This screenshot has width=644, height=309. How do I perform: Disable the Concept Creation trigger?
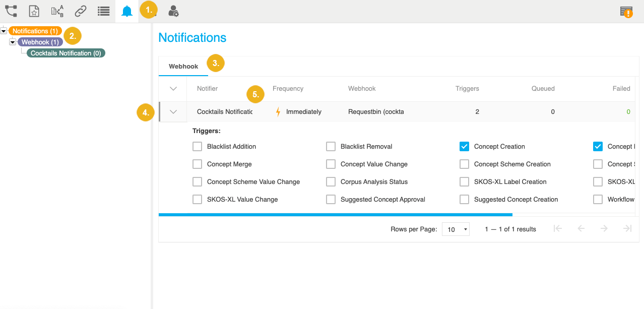click(x=464, y=146)
